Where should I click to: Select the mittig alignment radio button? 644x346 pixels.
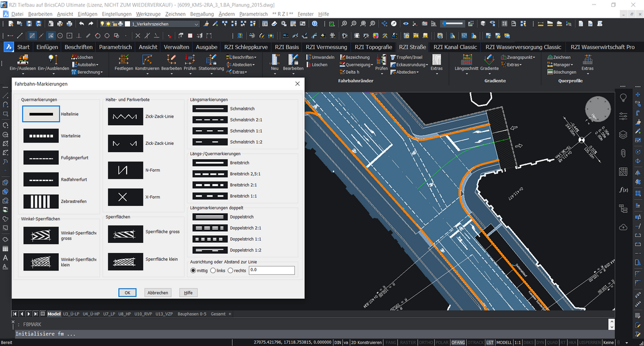193,270
